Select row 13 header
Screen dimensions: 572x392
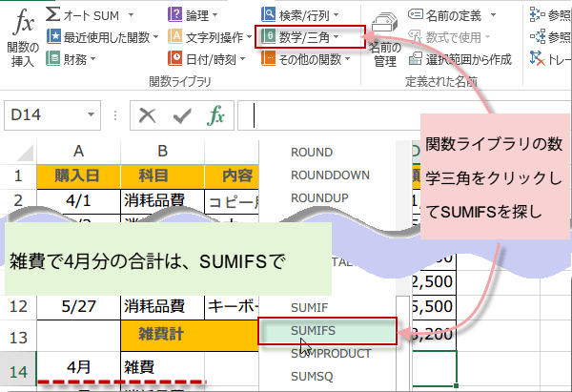pyautogui.click(x=18, y=338)
